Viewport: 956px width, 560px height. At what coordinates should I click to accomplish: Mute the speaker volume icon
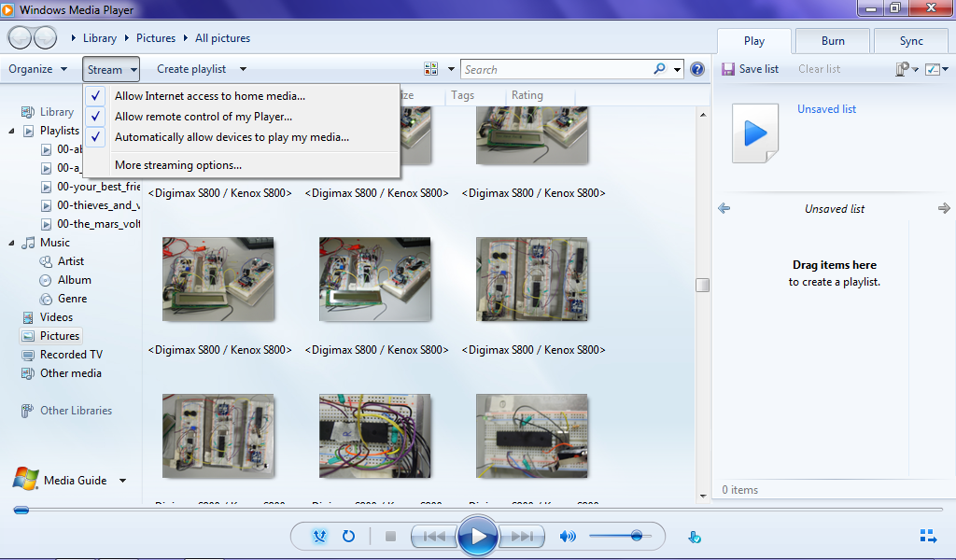point(567,537)
